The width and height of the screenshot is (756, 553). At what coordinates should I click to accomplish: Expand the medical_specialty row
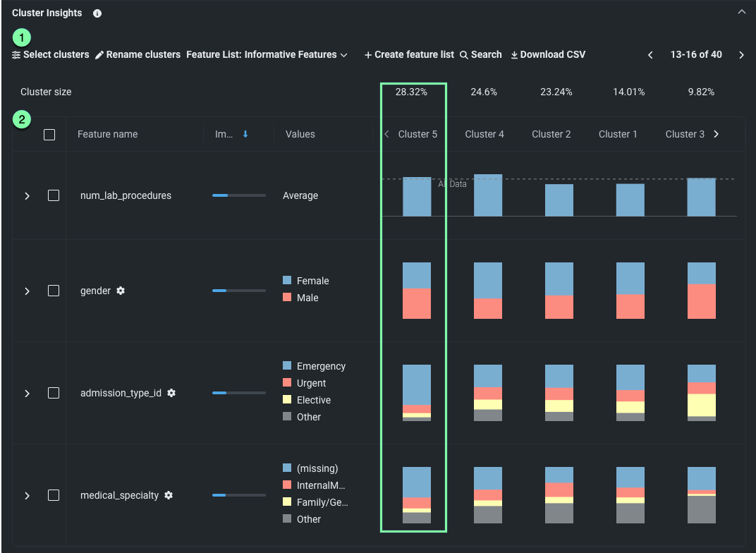pos(28,495)
